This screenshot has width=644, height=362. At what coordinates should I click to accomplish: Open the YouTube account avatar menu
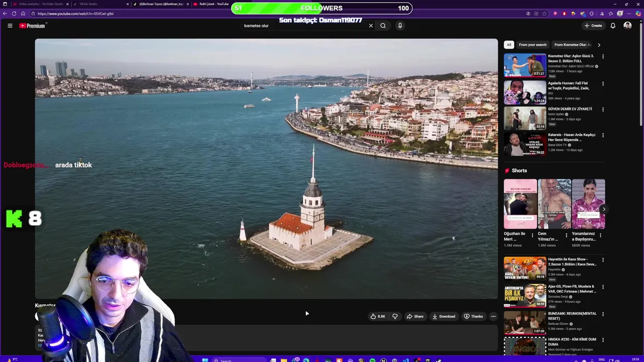627,26
